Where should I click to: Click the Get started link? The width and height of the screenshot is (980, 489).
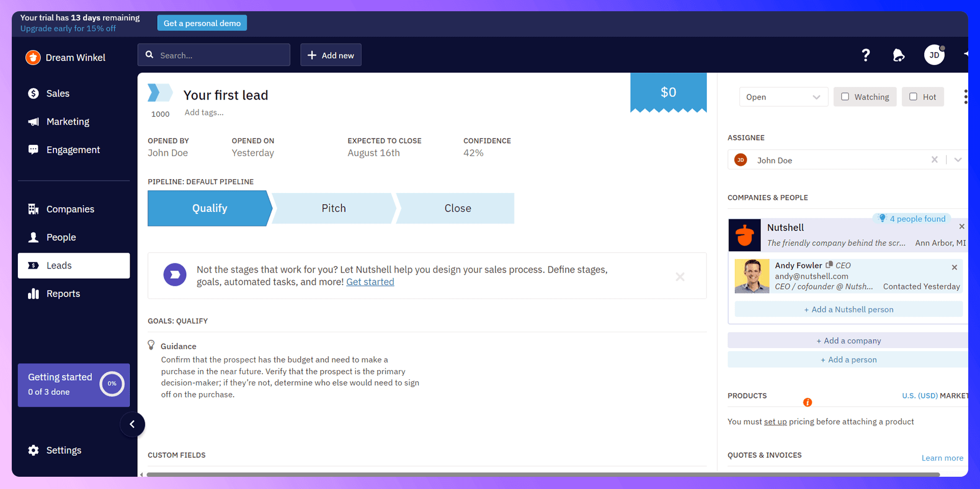pos(370,282)
